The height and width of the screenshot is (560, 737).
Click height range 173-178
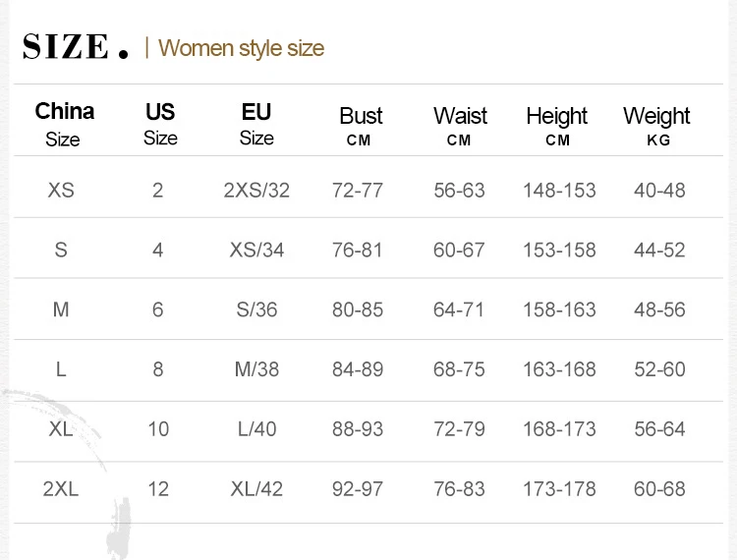tap(559, 489)
